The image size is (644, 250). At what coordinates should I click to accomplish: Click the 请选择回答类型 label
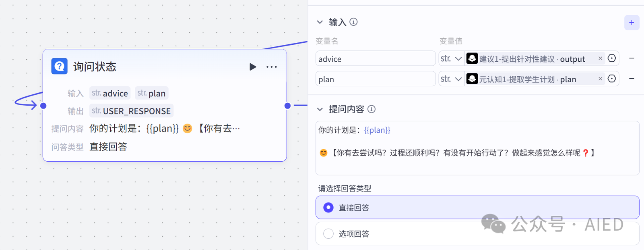(x=345, y=188)
